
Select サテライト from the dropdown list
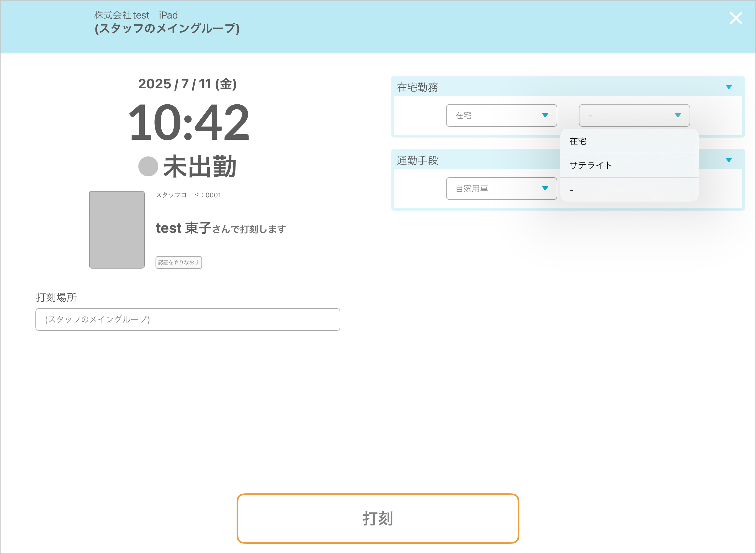click(629, 165)
